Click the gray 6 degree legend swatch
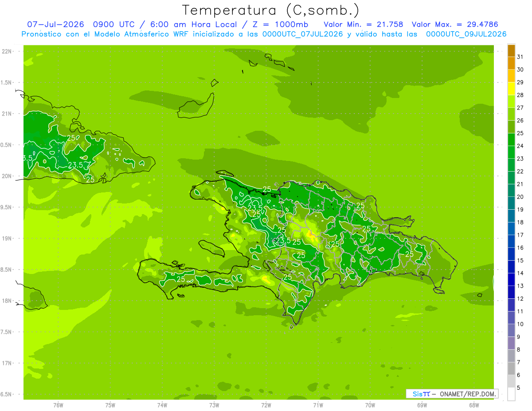The height and width of the screenshot is (411, 532). (x=511, y=368)
